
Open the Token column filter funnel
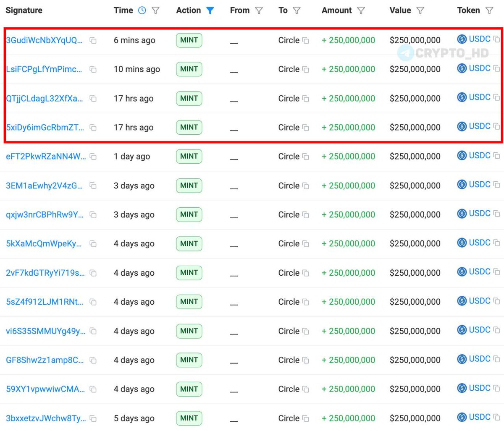(x=489, y=10)
